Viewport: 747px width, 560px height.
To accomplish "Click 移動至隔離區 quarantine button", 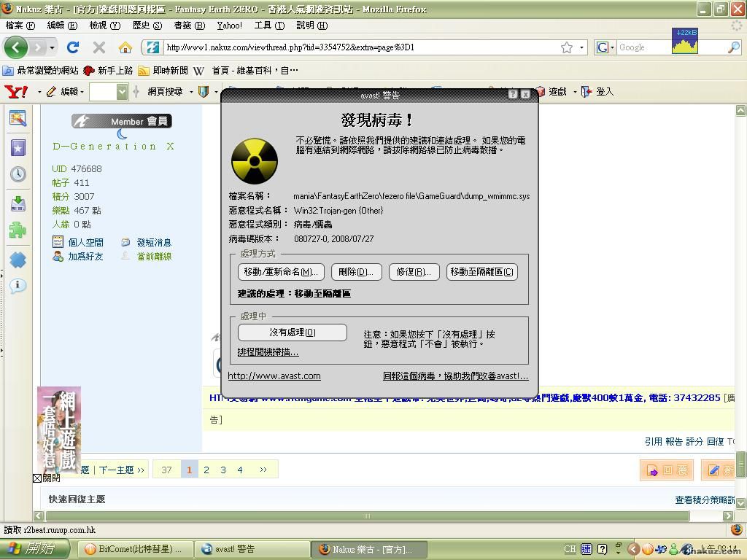I will point(482,272).
